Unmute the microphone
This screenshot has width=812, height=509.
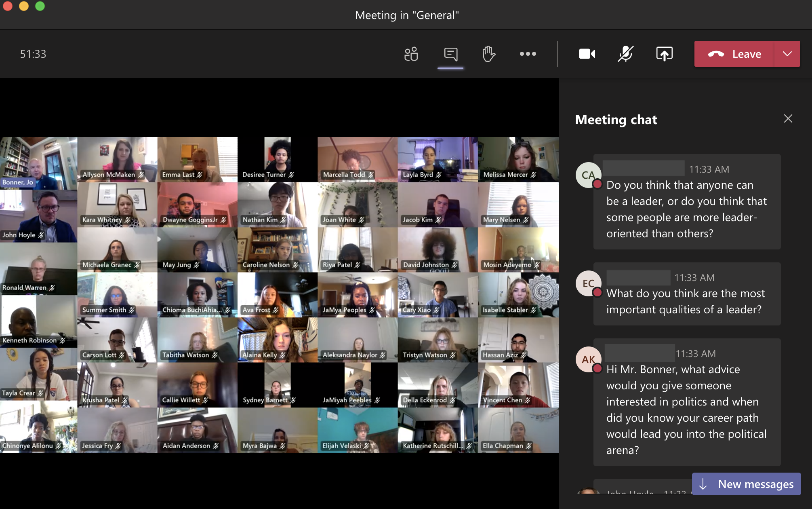625,54
